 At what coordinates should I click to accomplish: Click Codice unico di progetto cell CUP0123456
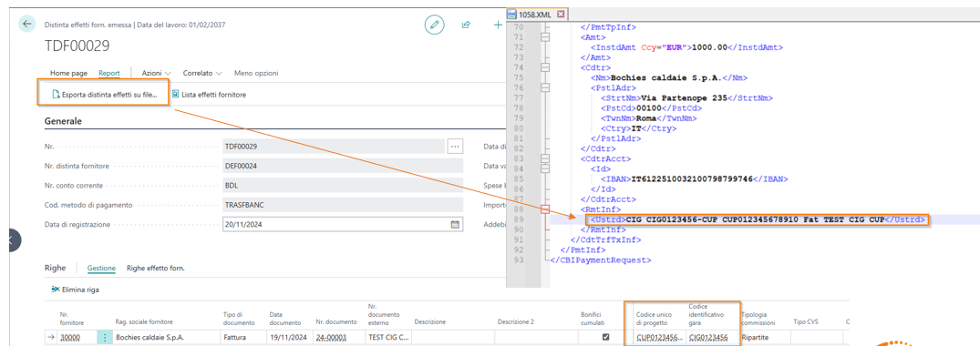point(659,338)
